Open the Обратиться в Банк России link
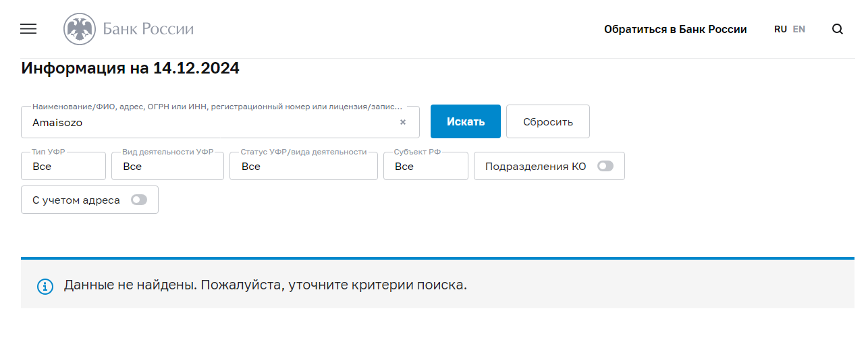The width and height of the screenshot is (868, 344). [x=676, y=30]
